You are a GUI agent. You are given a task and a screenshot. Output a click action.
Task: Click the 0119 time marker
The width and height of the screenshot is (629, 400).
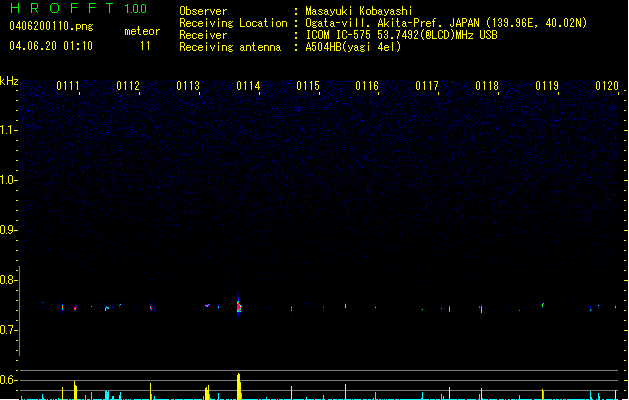click(547, 86)
